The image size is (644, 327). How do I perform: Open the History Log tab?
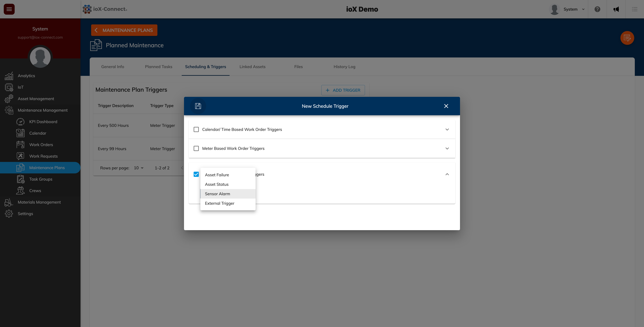344,67
